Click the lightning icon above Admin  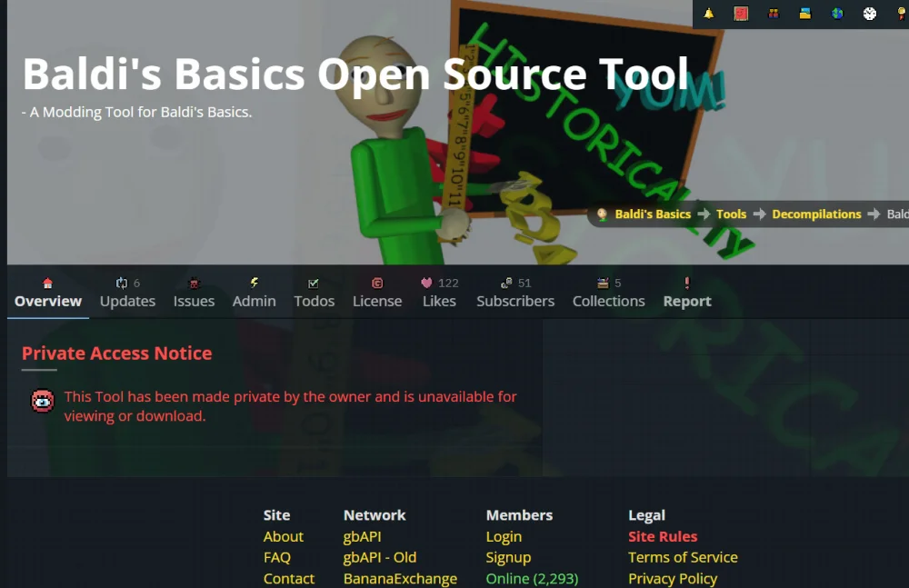254,283
